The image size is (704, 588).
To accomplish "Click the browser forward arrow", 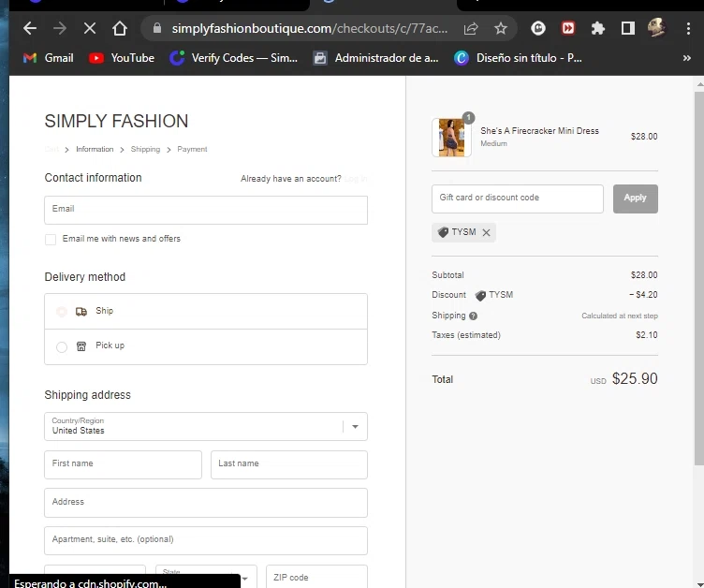I will tap(60, 28).
